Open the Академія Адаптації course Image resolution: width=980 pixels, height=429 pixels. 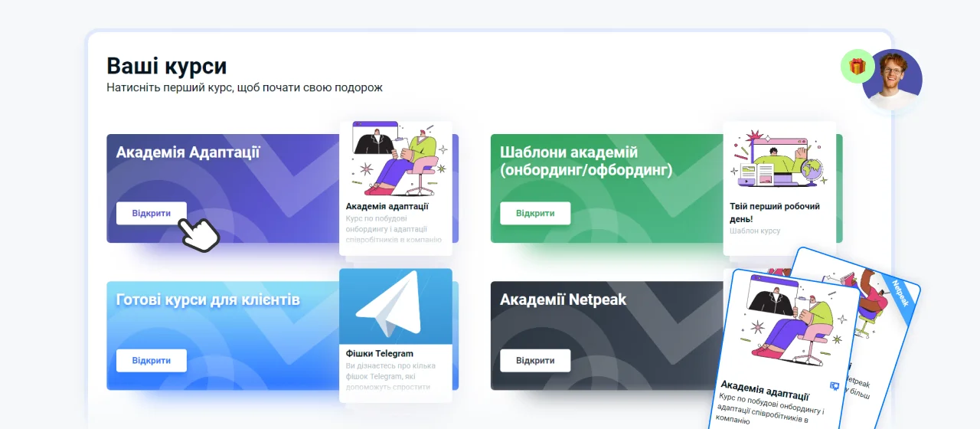tap(152, 213)
